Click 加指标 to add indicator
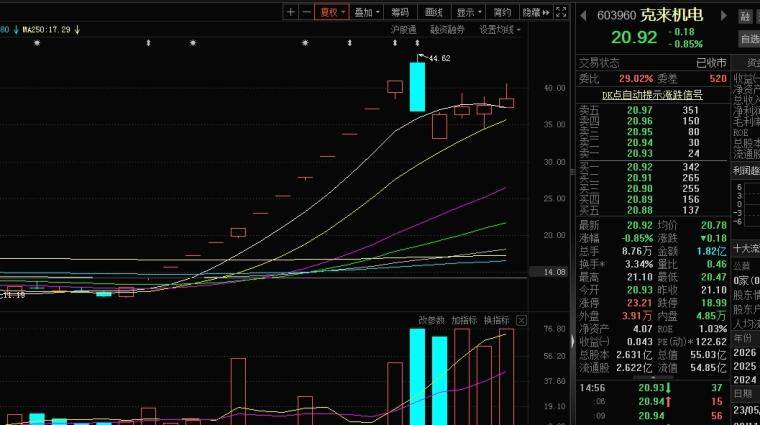The width and height of the screenshot is (760, 425). pyautogui.click(x=464, y=320)
